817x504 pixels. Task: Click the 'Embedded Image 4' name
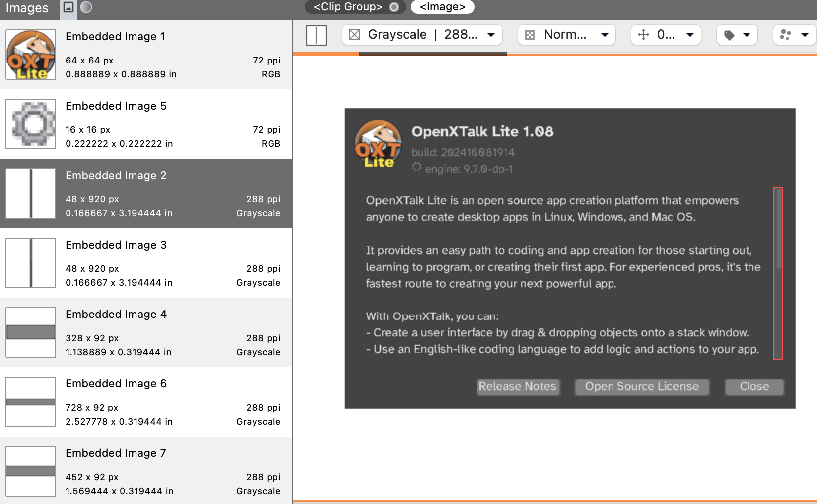tap(116, 315)
